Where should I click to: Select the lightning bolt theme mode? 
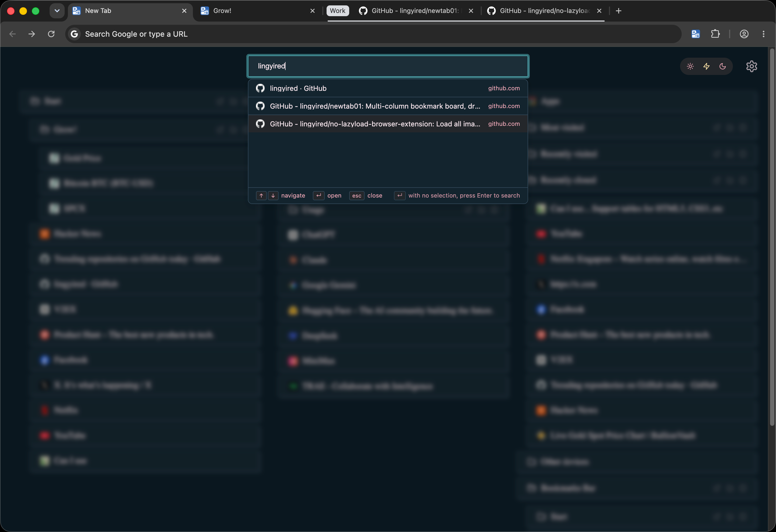tap(706, 67)
